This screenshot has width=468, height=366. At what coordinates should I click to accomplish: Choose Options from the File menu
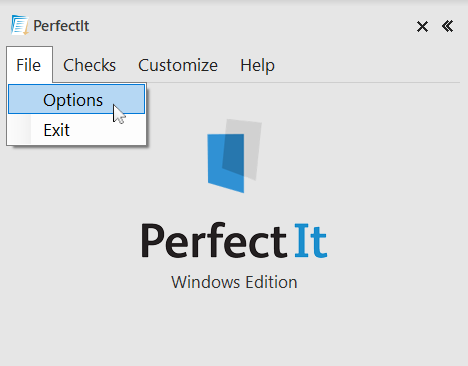(77, 100)
